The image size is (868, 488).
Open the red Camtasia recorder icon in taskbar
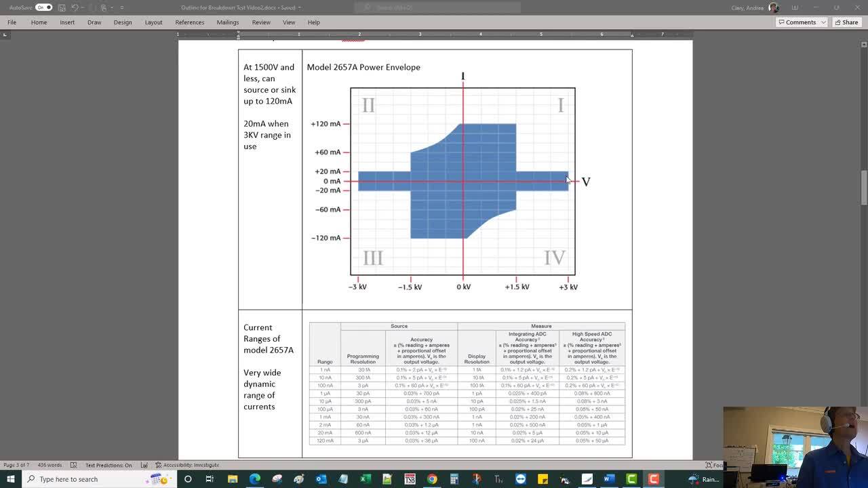click(x=654, y=479)
